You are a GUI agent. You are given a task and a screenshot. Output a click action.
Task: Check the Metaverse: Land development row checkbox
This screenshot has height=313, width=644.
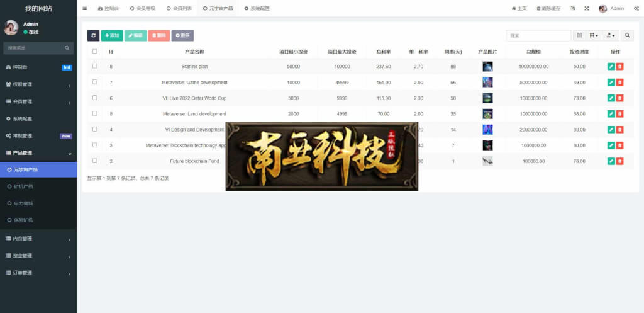point(95,113)
